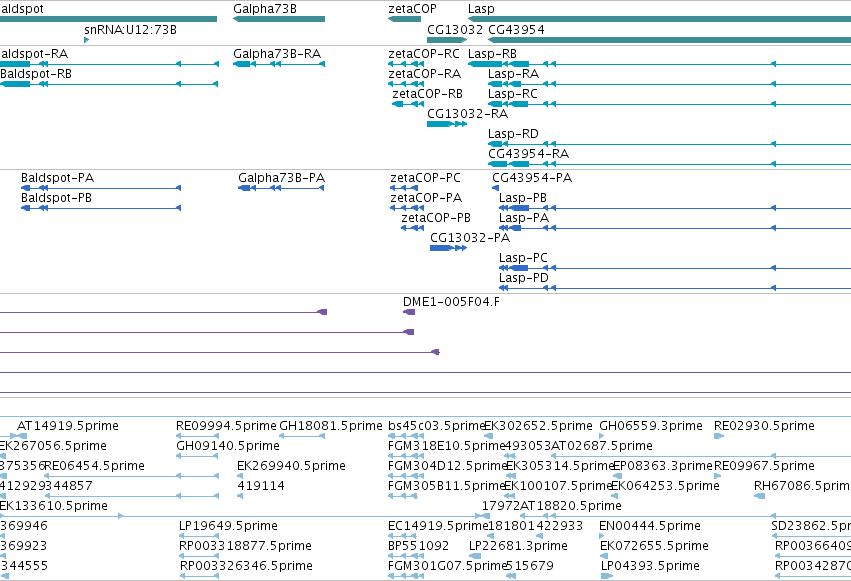The height and width of the screenshot is (581, 851).
Task: Select the BP551092 EST label
Action: (418, 547)
